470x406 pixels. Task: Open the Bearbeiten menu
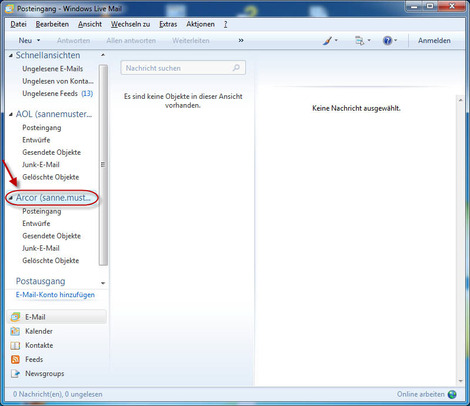click(52, 24)
